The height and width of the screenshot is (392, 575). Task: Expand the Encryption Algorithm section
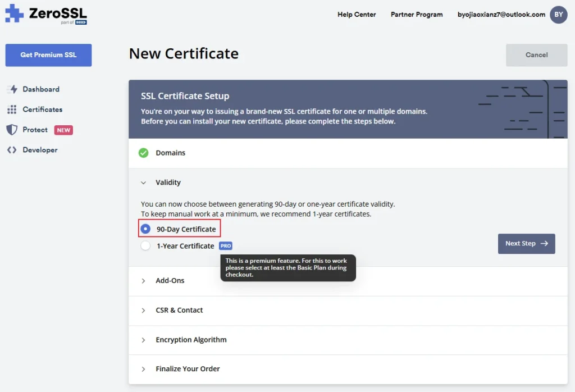point(191,340)
